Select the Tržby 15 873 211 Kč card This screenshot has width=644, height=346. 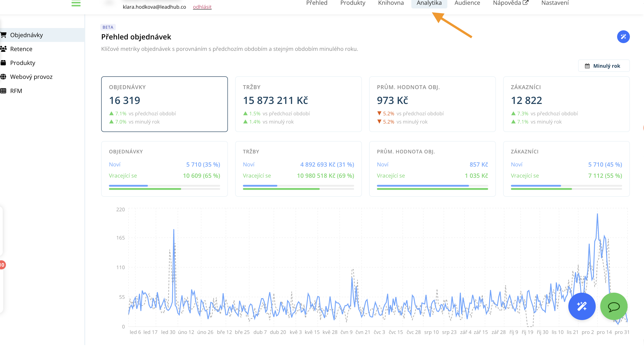pyautogui.click(x=298, y=104)
